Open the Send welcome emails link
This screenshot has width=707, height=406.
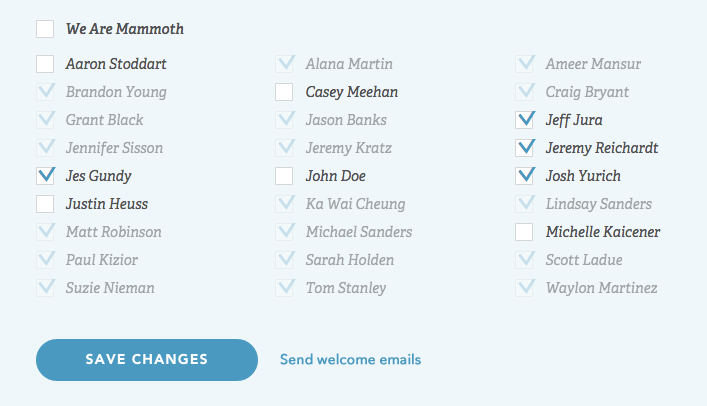(x=350, y=360)
